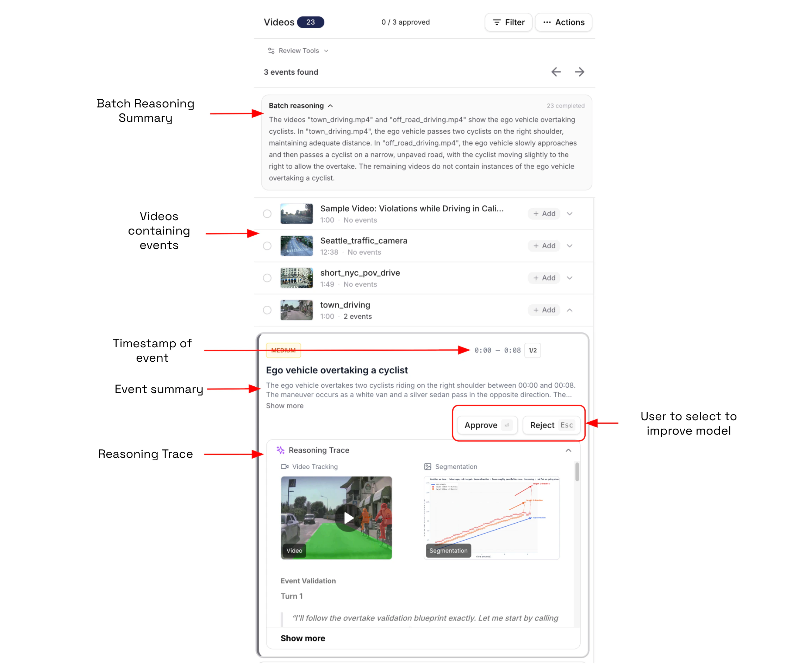Screen dimensions: 798x672
Task: Select the short_nyc_pov_drive row radio
Action: (267, 278)
